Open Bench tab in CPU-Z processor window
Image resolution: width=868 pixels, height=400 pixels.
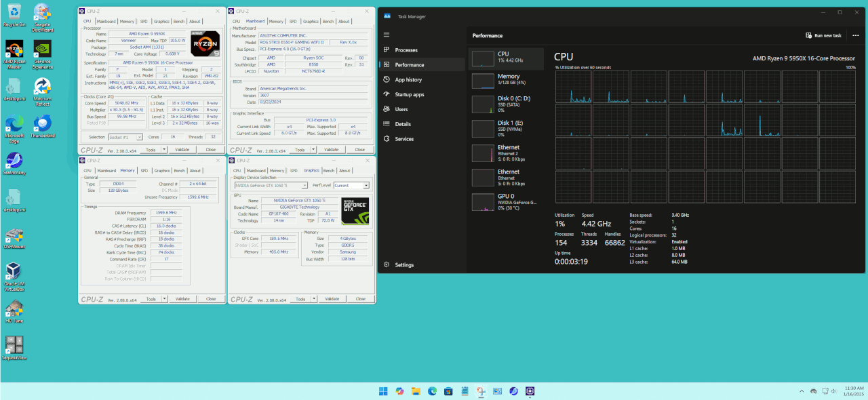click(179, 21)
